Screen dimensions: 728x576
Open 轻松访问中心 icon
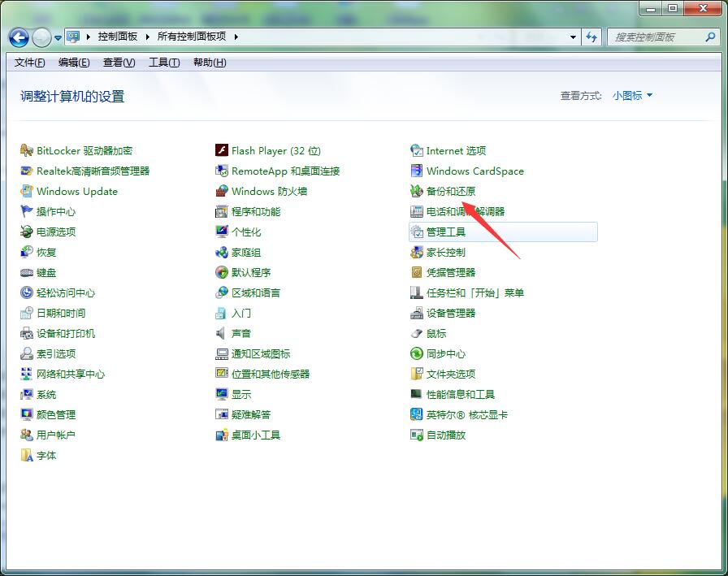(27, 292)
